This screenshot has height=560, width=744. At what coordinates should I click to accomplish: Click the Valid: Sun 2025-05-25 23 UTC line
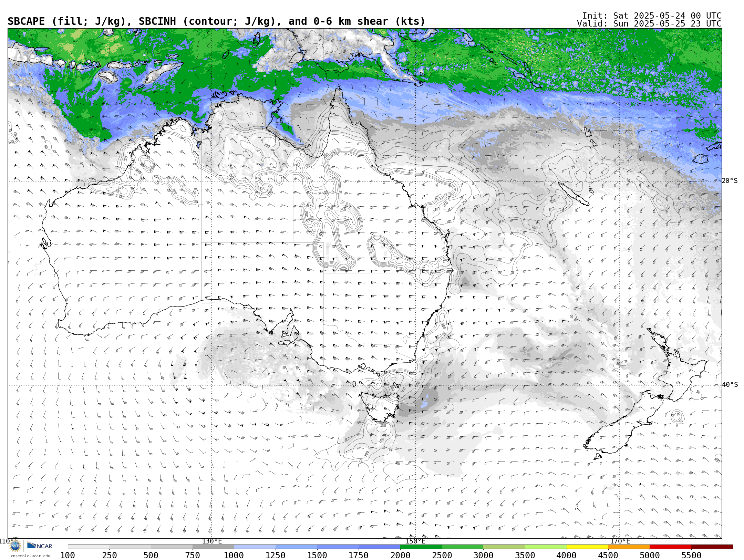click(649, 24)
